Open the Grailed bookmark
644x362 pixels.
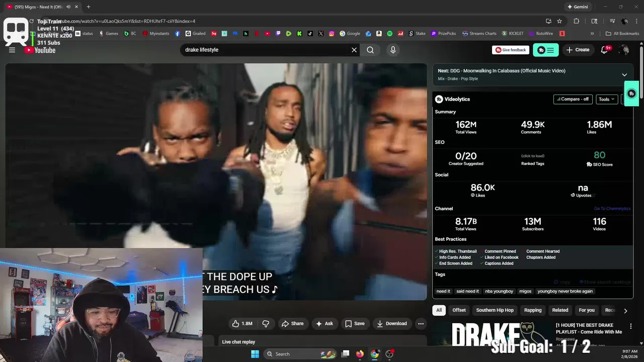[195, 34]
